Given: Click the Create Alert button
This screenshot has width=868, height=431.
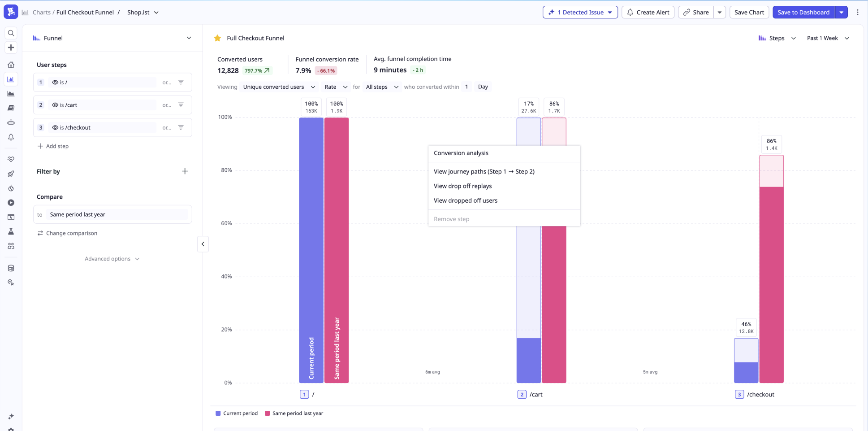Looking at the screenshot, I should 648,13.
